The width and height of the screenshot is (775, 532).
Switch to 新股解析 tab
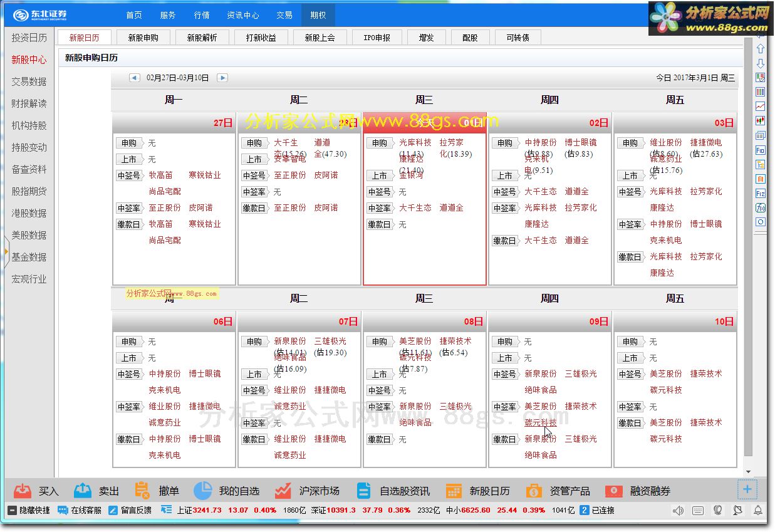(x=202, y=38)
